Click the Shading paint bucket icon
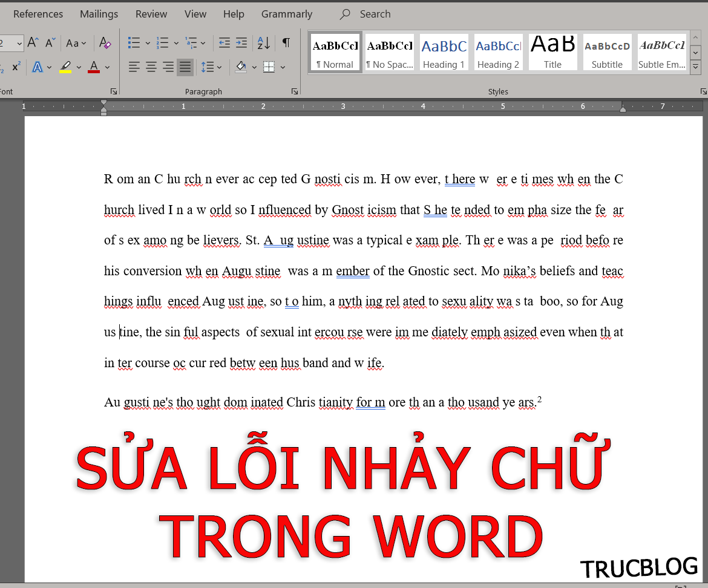Image resolution: width=708 pixels, height=588 pixels. pyautogui.click(x=241, y=67)
